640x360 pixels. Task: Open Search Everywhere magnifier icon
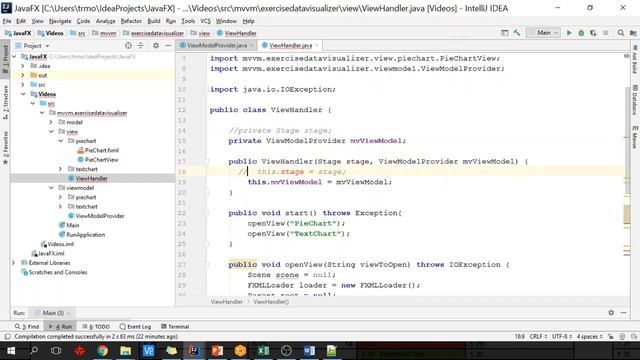point(621,33)
